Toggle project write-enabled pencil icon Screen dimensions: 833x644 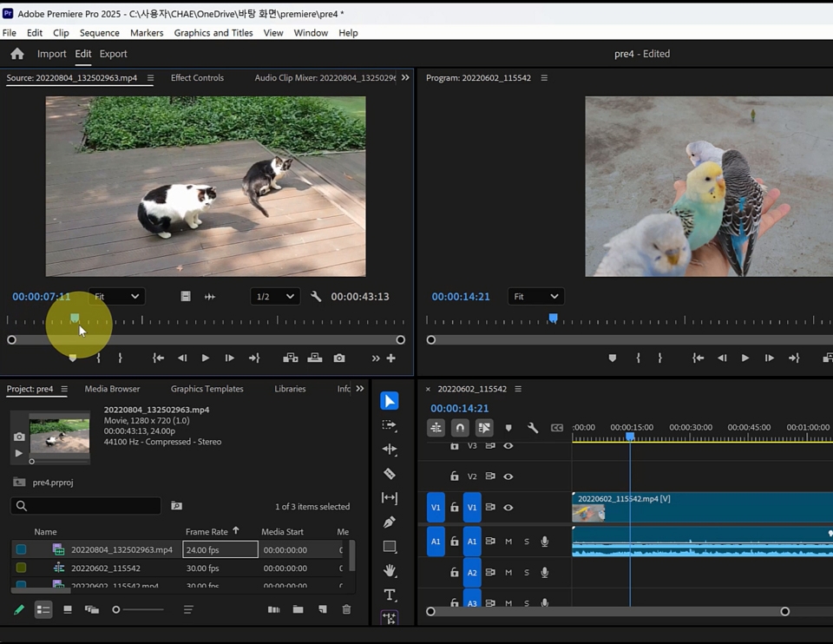18,609
